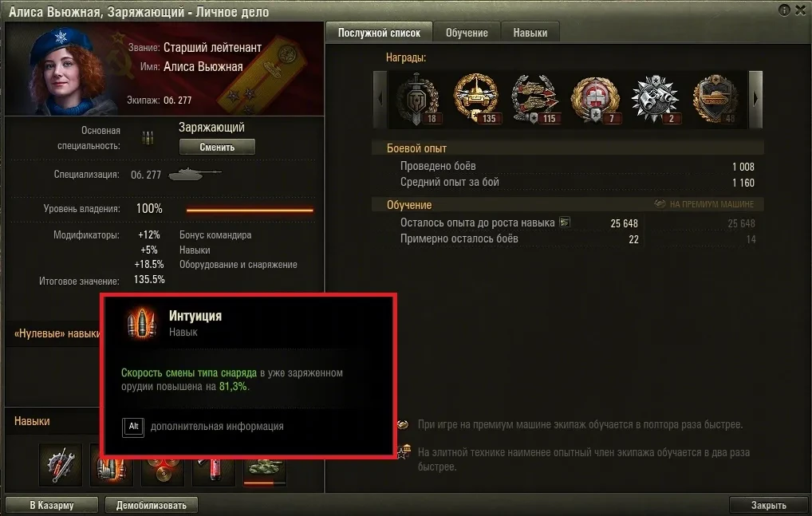Screen dimensions: 812x516
Task: Click the tank shield award with 48
Action: [716, 99]
